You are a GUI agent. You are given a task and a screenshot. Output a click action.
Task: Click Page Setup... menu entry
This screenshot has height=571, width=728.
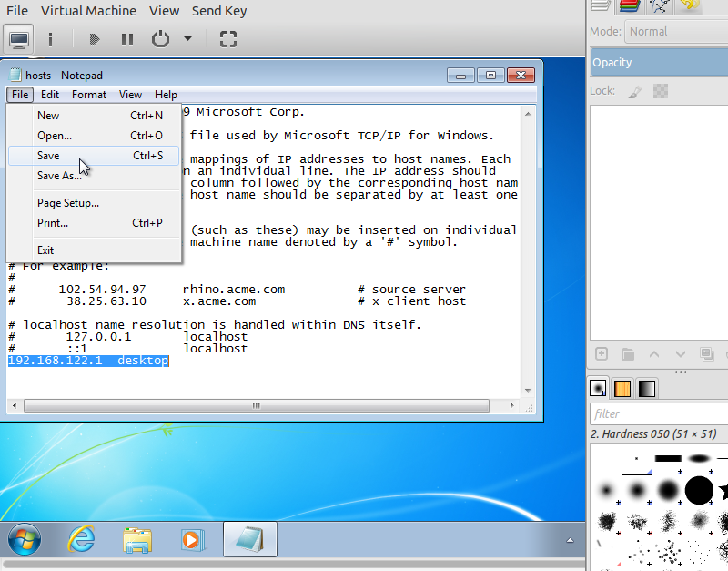(67, 203)
